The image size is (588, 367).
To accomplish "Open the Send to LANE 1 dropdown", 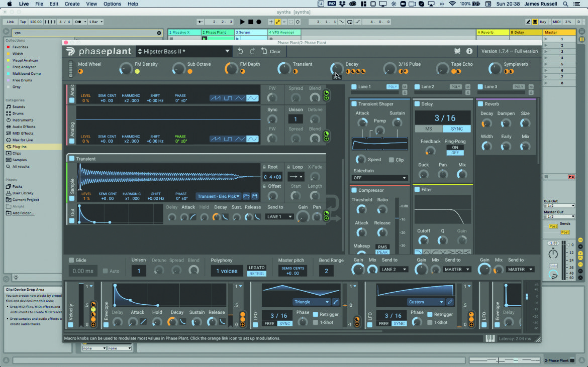I will (x=279, y=216).
